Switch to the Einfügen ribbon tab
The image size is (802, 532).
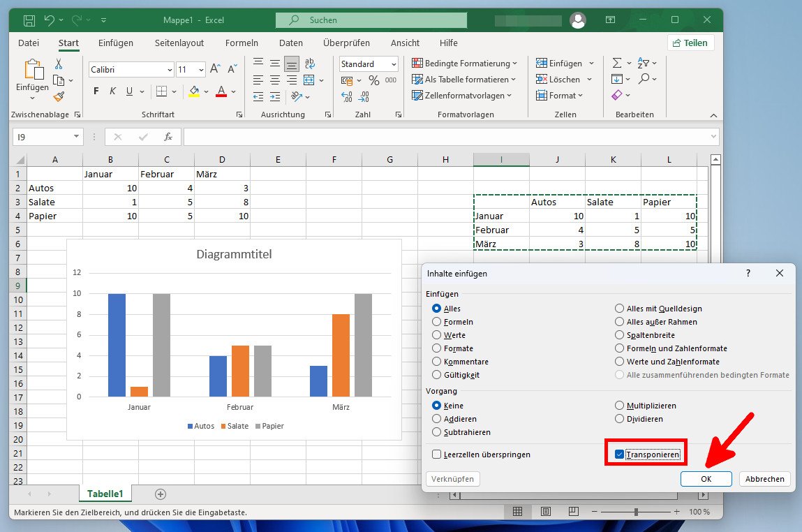click(x=115, y=43)
